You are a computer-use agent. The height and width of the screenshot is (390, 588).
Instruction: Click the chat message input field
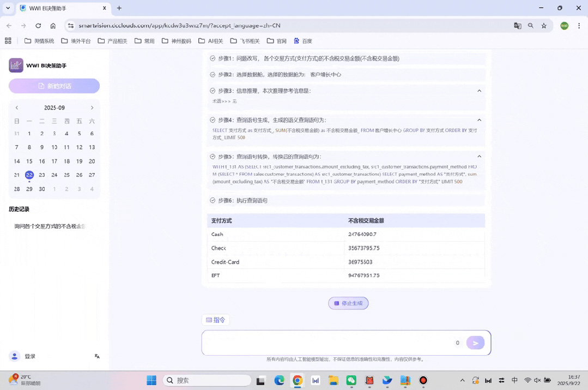(327, 343)
